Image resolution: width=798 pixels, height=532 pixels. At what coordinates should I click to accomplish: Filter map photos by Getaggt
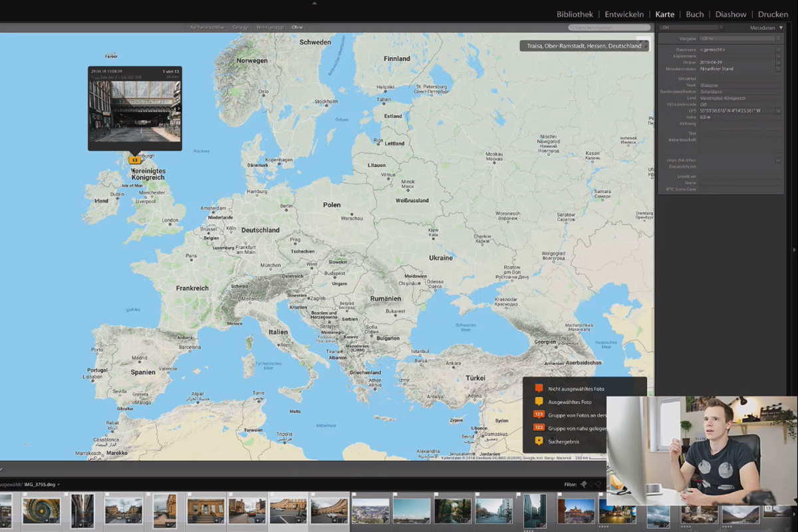coord(240,27)
